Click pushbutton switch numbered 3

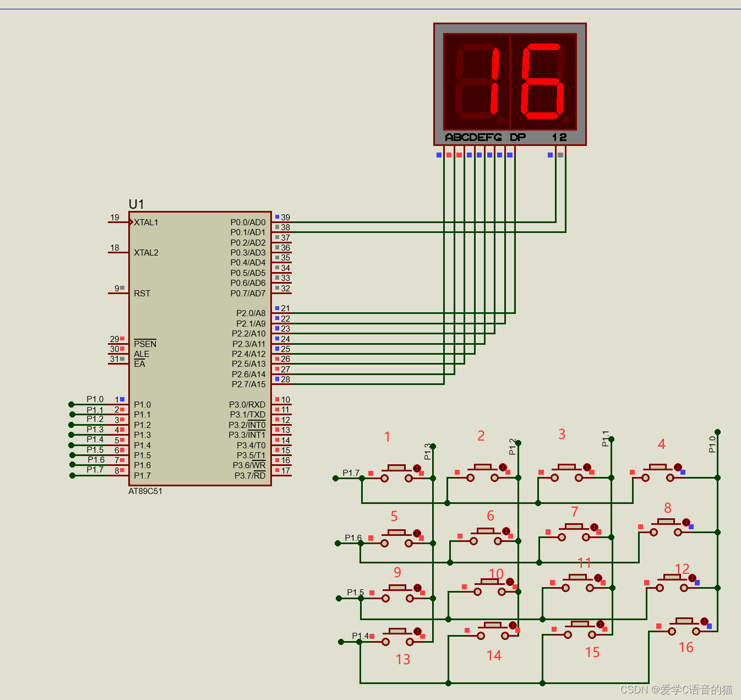pos(566,473)
